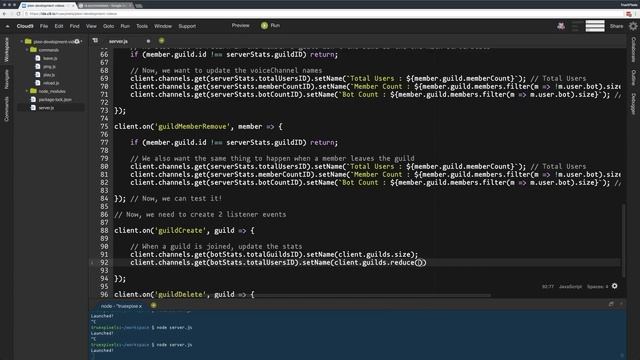This screenshot has width=640, height=360.
Task: Click the Spaces indentation setting
Action: coord(598,287)
